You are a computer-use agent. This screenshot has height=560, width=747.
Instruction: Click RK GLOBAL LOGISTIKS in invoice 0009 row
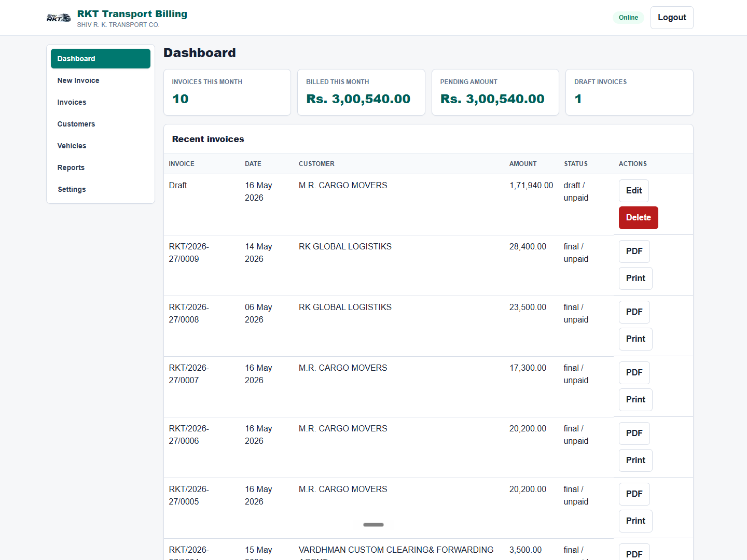point(345,247)
